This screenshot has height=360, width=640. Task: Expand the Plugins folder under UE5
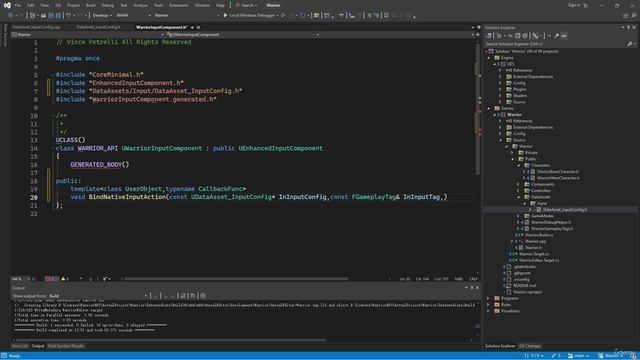point(501,89)
